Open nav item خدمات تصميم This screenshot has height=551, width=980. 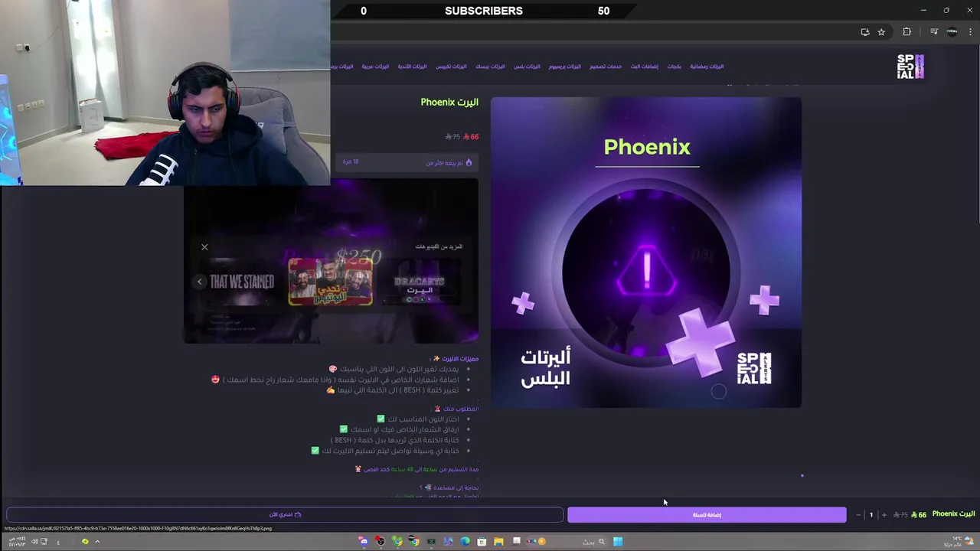pyautogui.click(x=606, y=67)
